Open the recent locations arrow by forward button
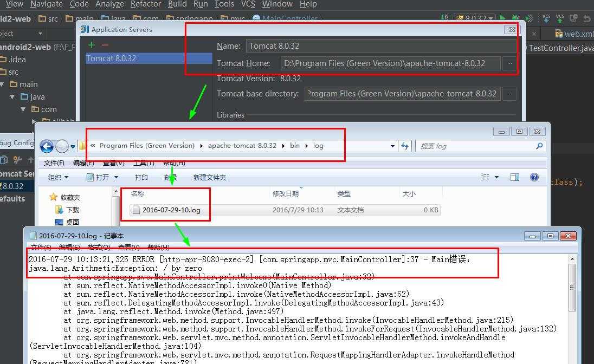594x364 pixels. click(73, 147)
